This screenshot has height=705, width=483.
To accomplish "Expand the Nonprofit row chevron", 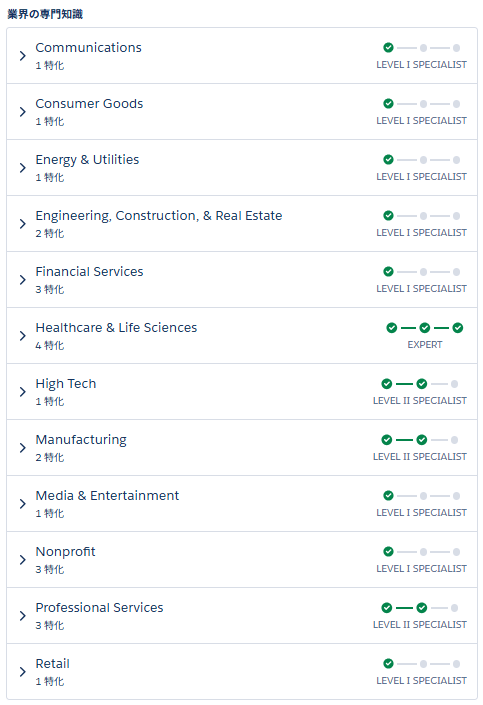I will (x=22, y=559).
